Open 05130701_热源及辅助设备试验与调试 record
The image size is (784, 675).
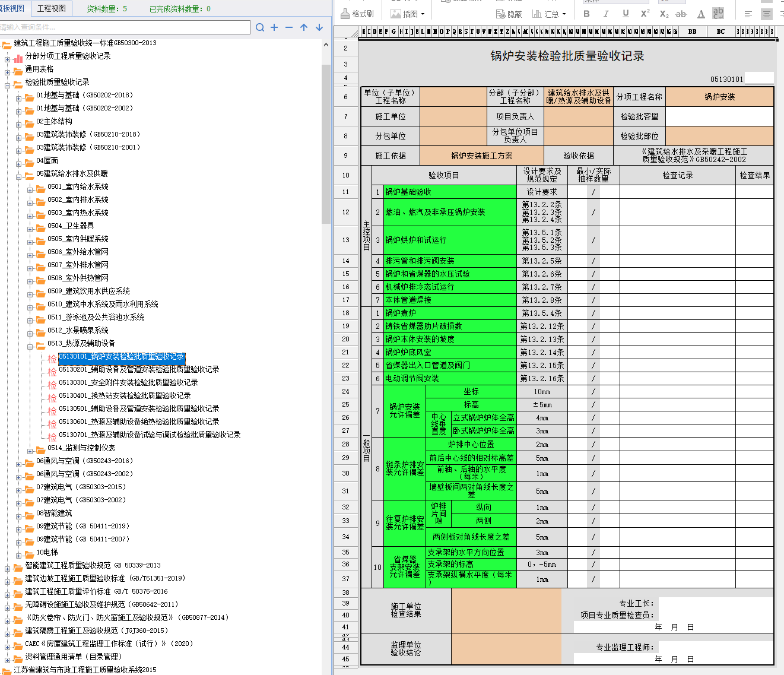pyautogui.click(x=150, y=435)
